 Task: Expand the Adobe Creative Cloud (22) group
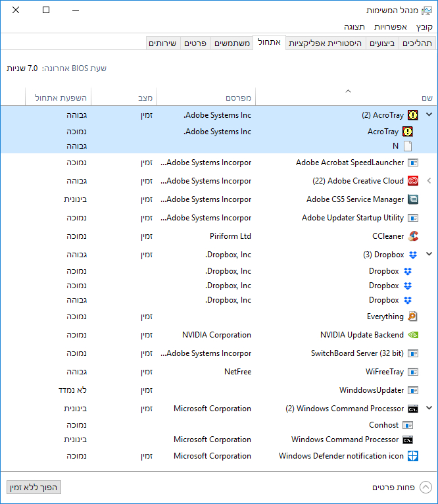pyautogui.click(x=429, y=181)
